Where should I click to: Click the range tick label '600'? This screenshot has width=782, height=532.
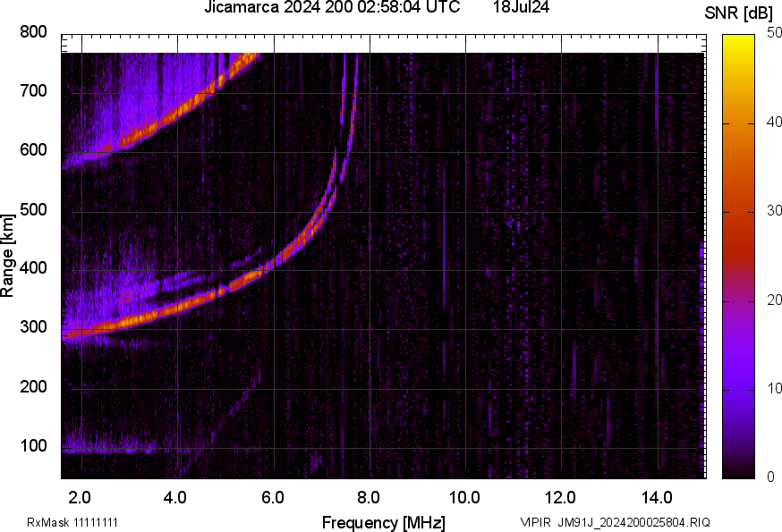click(33, 150)
